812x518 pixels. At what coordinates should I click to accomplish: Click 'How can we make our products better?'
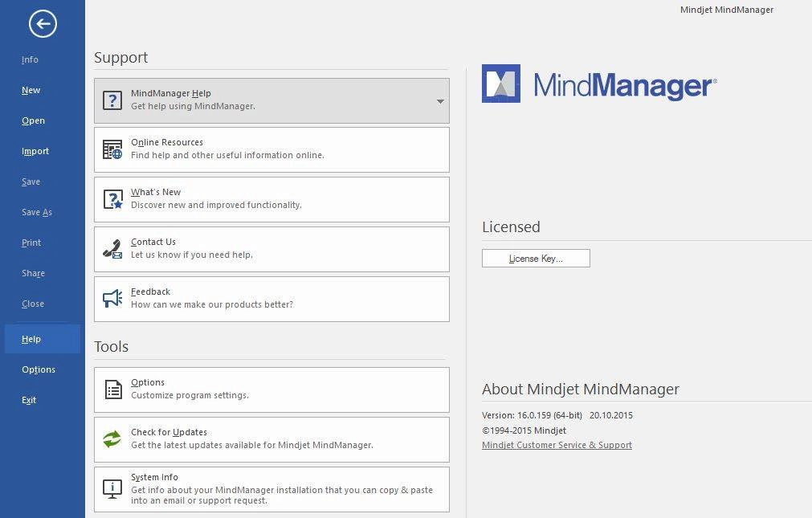pos(212,304)
